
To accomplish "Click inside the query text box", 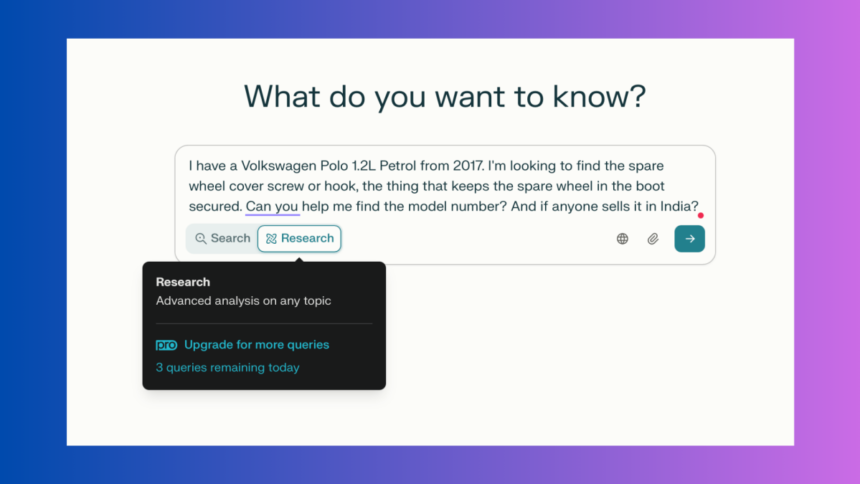I will point(445,186).
